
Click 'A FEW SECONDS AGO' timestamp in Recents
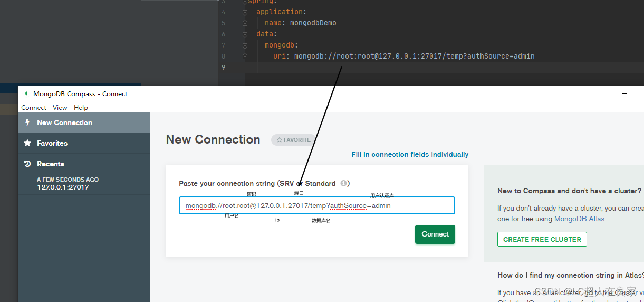68,180
